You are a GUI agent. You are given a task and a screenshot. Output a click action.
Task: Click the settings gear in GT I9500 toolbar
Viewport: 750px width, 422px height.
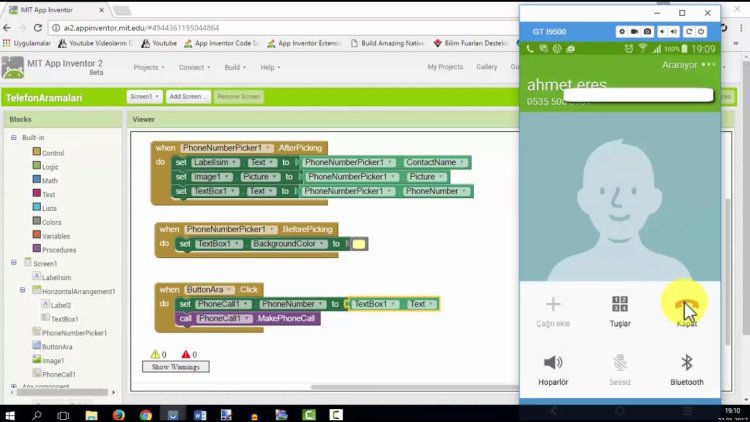coord(621,32)
